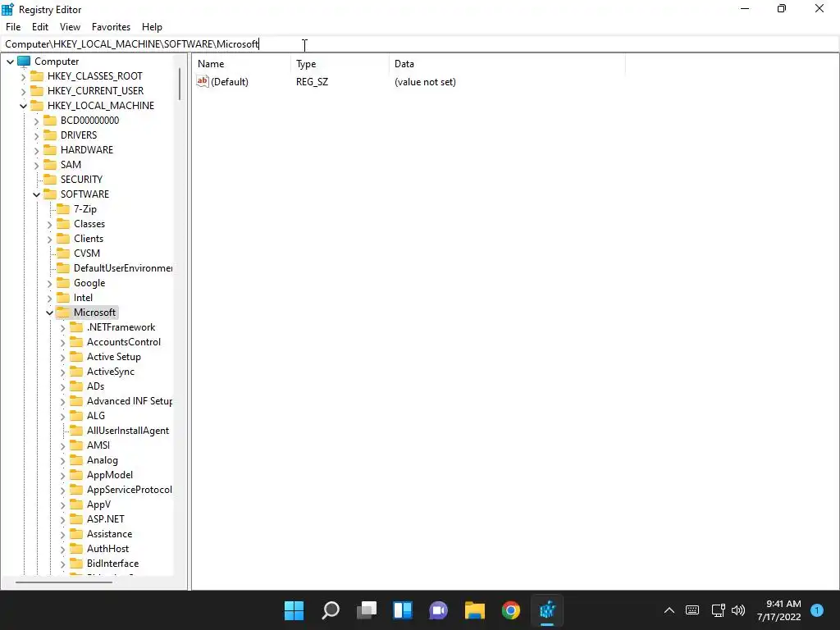Select the BidInterface key
840x630 pixels.
tap(112, 564)
